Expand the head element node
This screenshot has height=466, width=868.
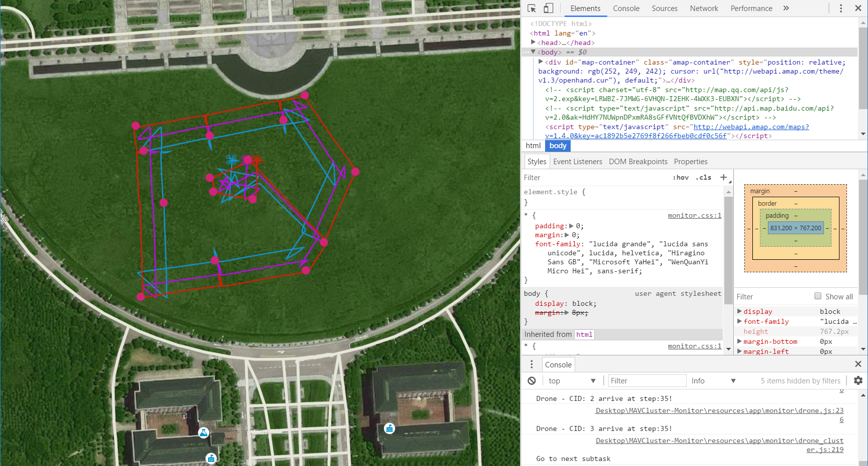coord(534,43)
